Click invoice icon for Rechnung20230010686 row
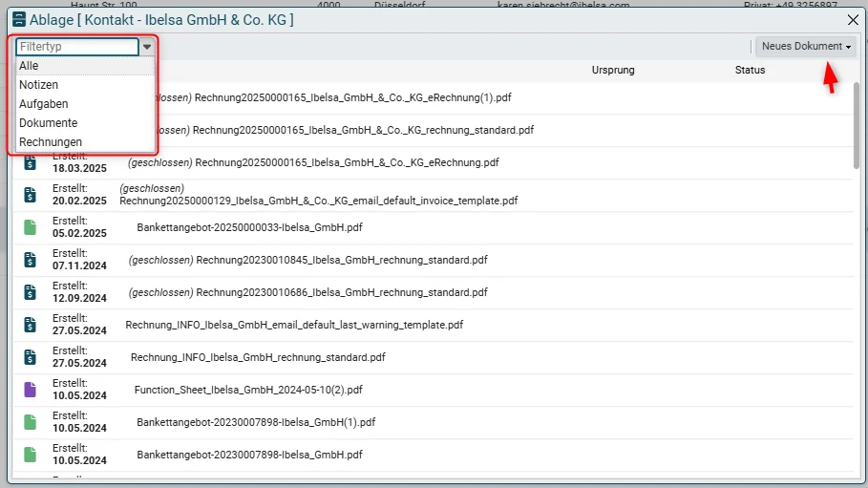Screen dimensions: 868x488 tap(30, 292)
